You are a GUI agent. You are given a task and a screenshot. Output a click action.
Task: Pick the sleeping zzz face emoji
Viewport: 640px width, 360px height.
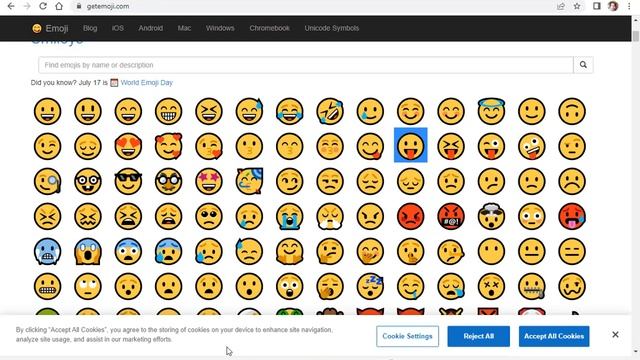point(370,286)
